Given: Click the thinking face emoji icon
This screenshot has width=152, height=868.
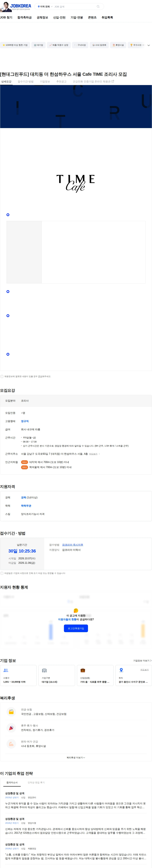Looking at the screenshot, I should coord(76,611).
